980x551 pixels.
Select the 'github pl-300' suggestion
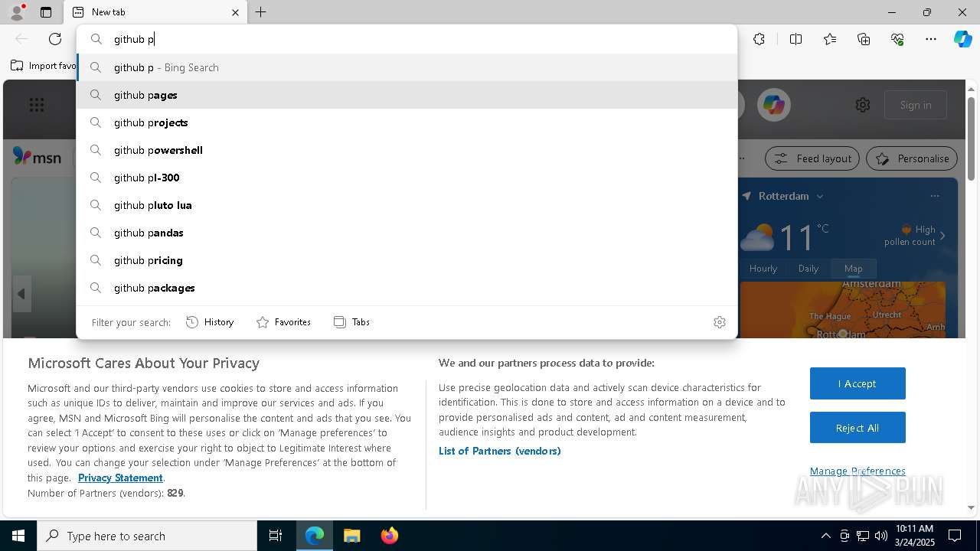pos(407,178)
